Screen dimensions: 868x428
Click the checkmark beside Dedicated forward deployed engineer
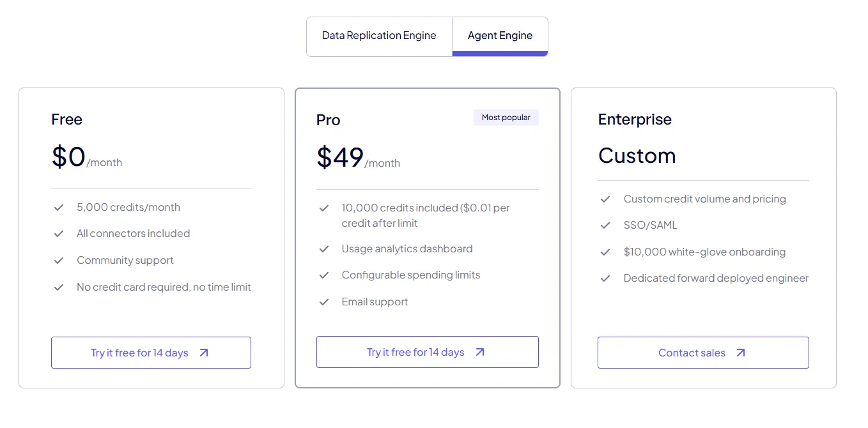[x=605, y=279]
